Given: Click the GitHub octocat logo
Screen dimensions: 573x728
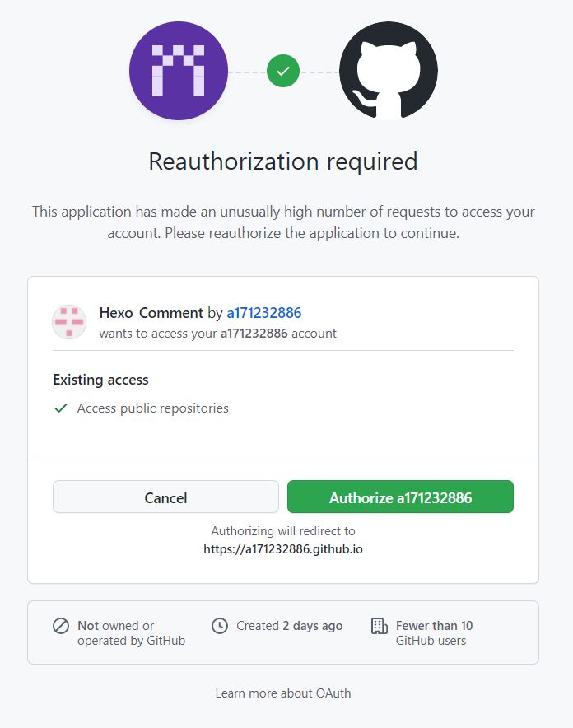Looking at the screenshot, I should click(389, 71).
